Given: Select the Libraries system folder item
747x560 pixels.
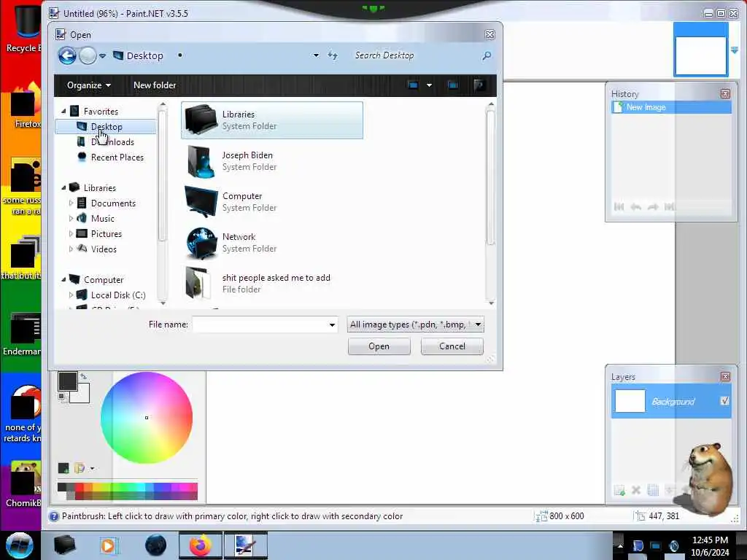Looking at the screenshot, I should (272, 120).
